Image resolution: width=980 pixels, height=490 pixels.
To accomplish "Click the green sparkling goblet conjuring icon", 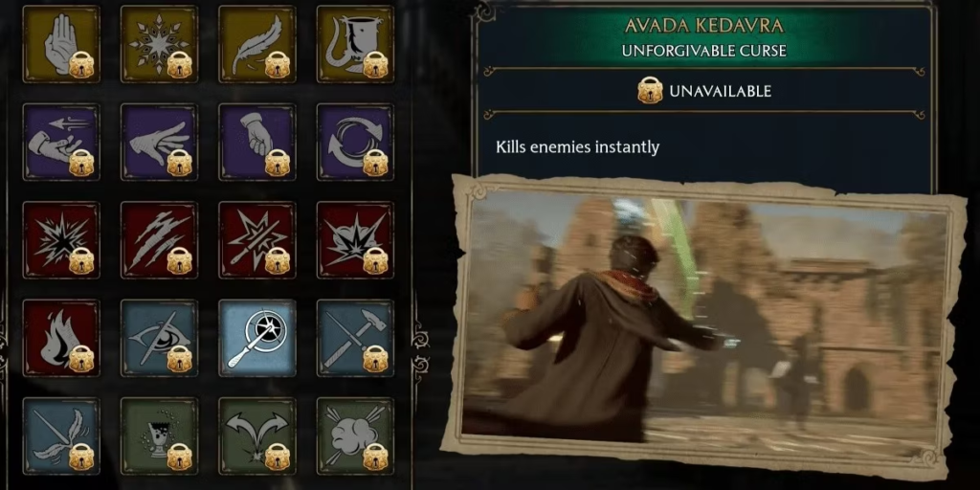I will tap(159, 436).
